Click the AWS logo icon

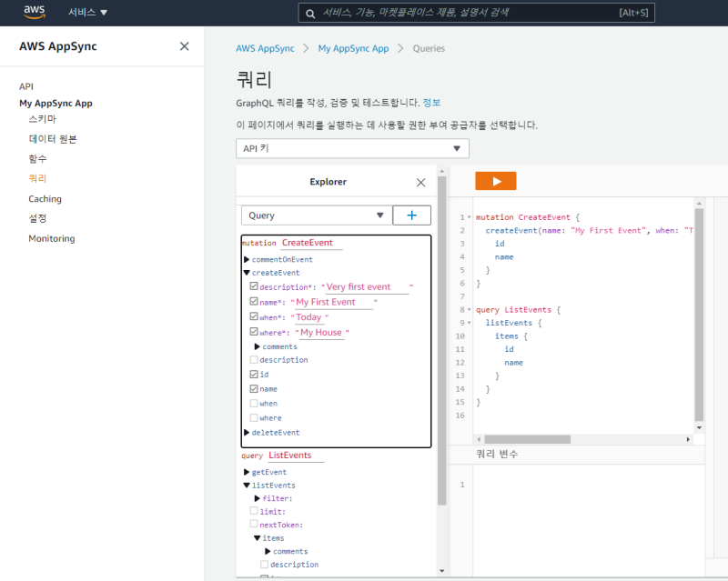[35, 12]
